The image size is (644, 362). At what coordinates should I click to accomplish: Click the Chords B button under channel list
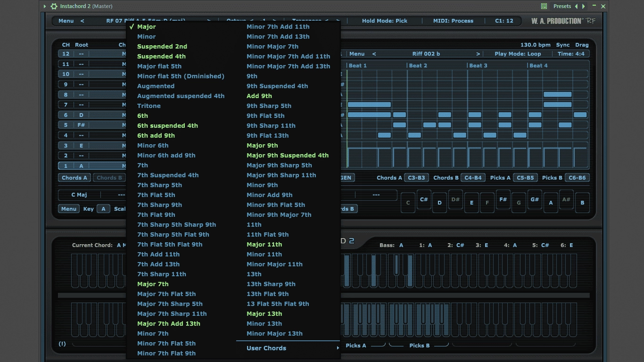click(x=109, y=178)
